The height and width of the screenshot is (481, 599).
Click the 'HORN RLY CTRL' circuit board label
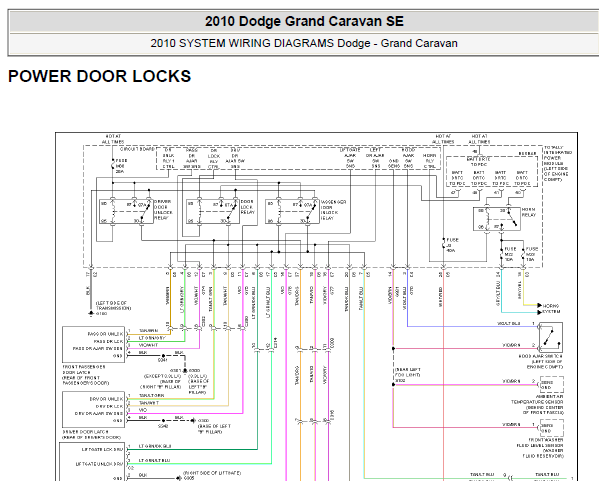[430, 161]
